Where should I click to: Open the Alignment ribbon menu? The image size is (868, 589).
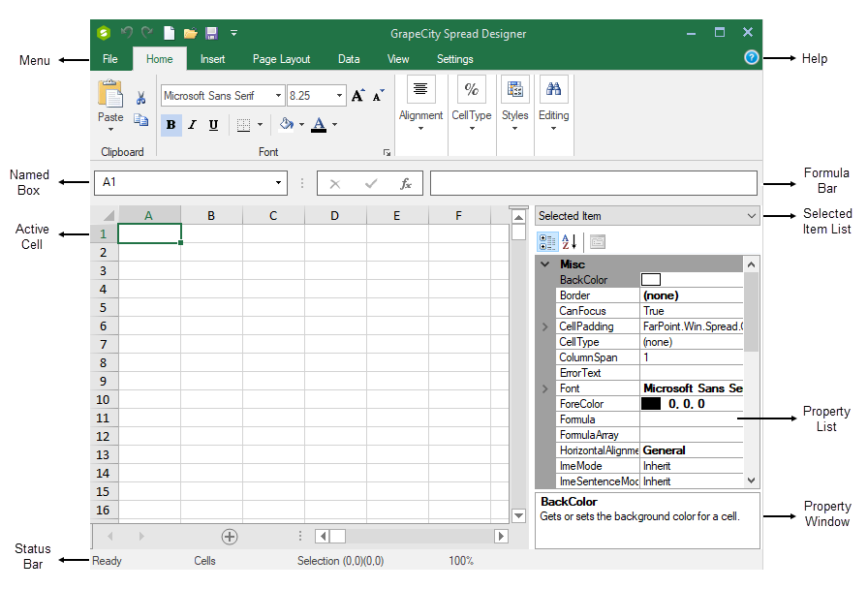click(x=420, y=105)
